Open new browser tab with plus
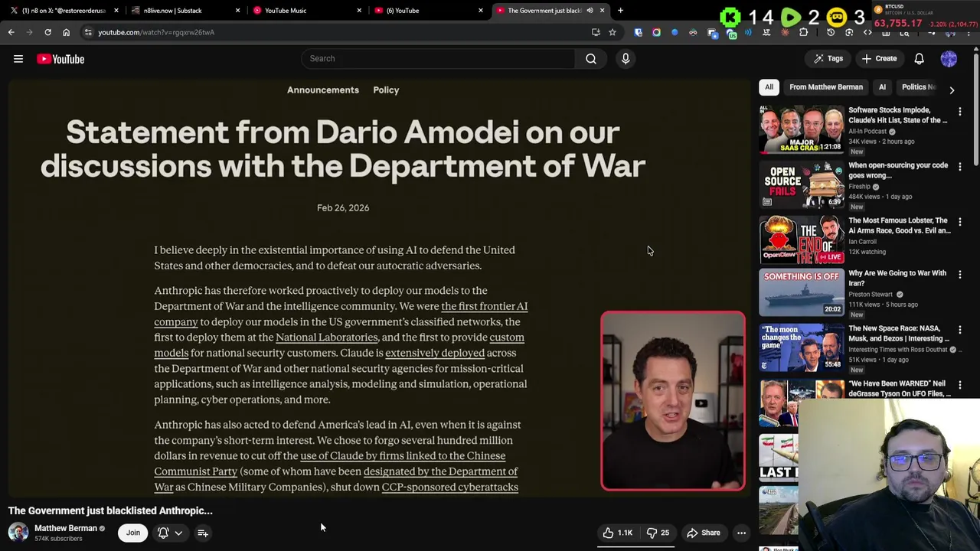The width and height of the screenshot is (980, 551). [x=620, y=10]
